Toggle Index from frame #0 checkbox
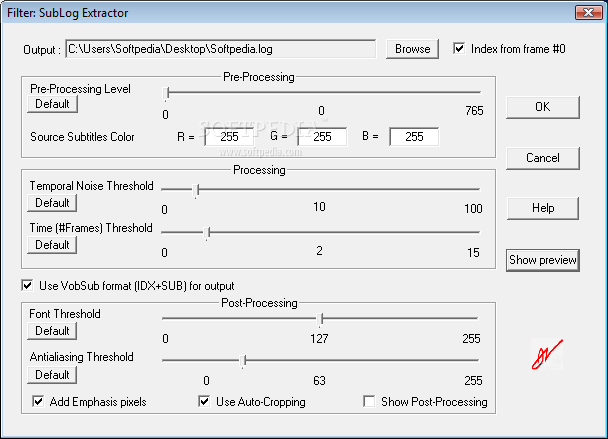This screenshot has height=439, width=608. pyautogui.click(x=459, y=48)
